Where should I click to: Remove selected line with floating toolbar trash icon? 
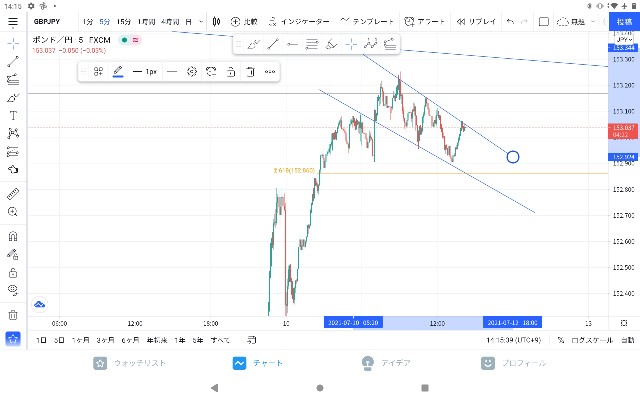[251, 72]
